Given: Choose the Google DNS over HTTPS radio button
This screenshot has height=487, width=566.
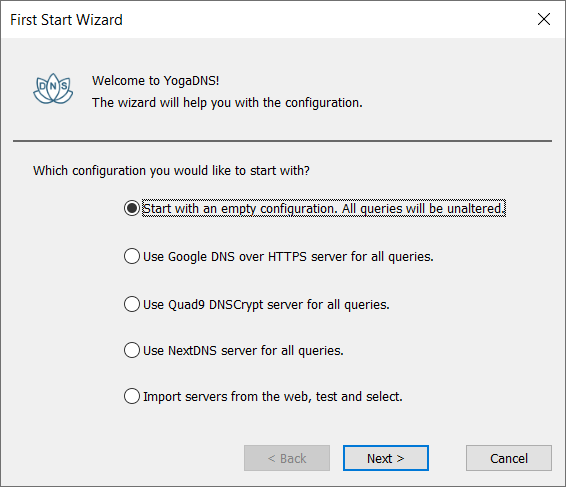Looking at the screenshot, I should [x=132, y=256].
